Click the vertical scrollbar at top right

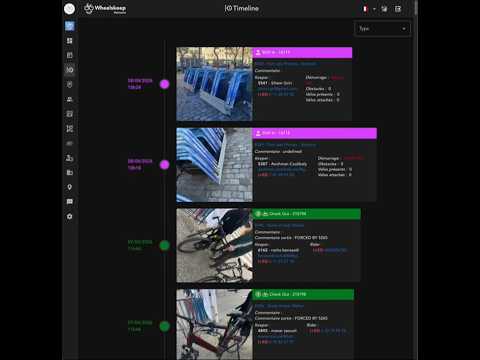pyautogui.click(x=416, y=7)
